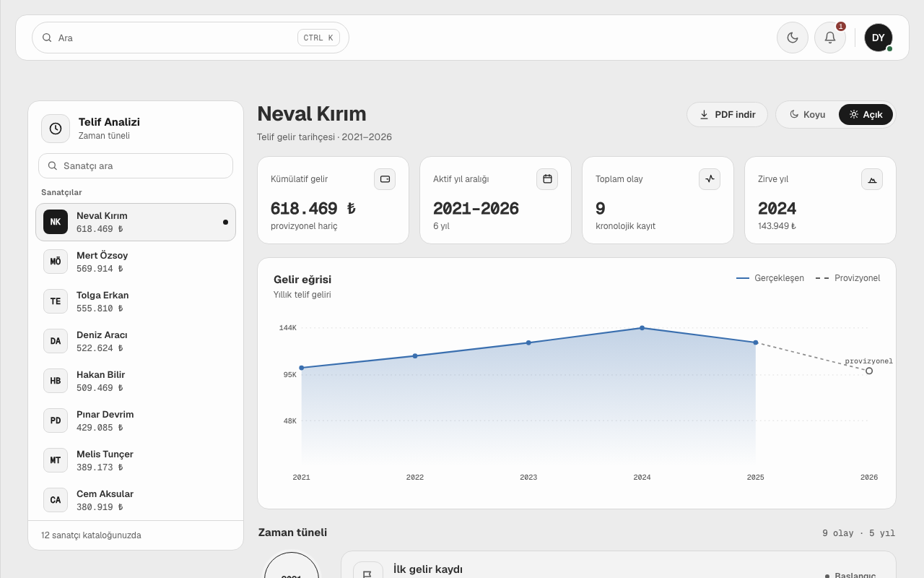Toggle Provizyonel series in chart legend
Image resolution: width=924 pixels, height=578 pixels.
point(848,278)
